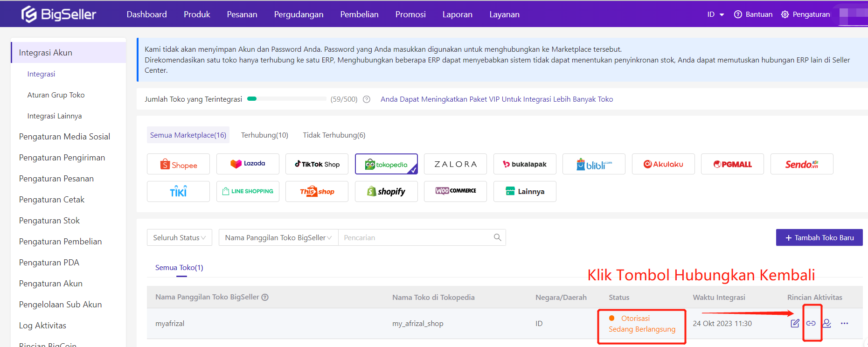Image resolution: width=868 pixels, height=347 pixels.
Task: Select the Semua Toko(1) tab
Action: pyautogui.click(x=179, y=268)
